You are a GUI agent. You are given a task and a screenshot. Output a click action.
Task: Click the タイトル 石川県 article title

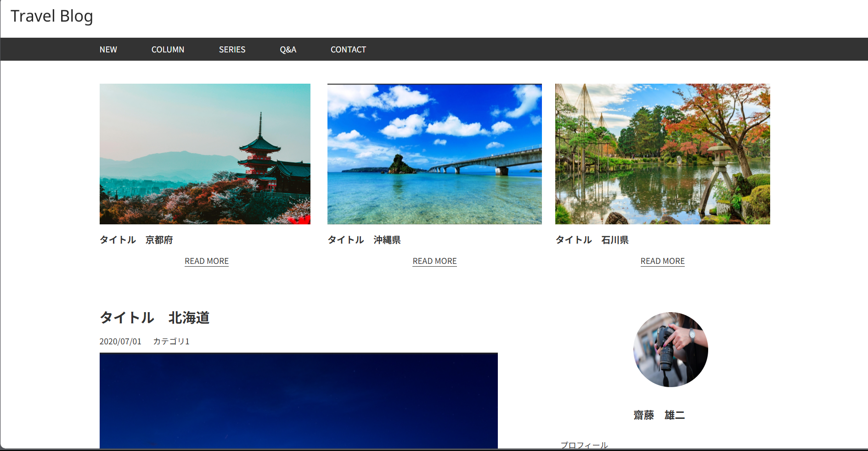[592, 240]
